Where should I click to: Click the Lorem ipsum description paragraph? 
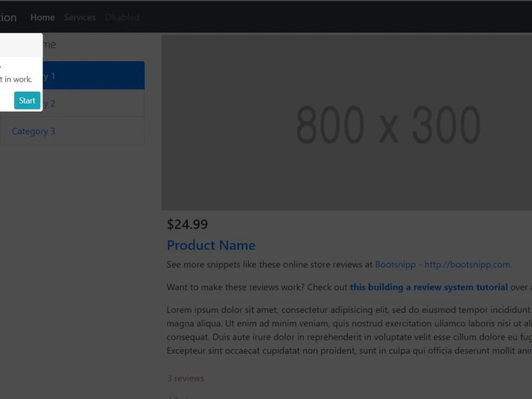click(349, 330)
